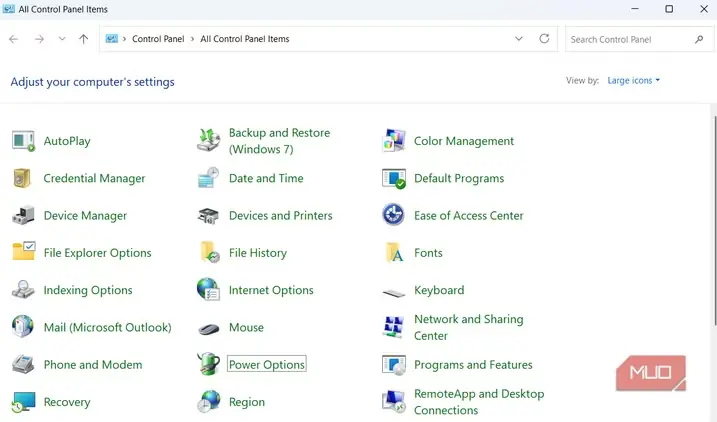
Task: Open Default Programs link text
Action: [x=459, y=178]
